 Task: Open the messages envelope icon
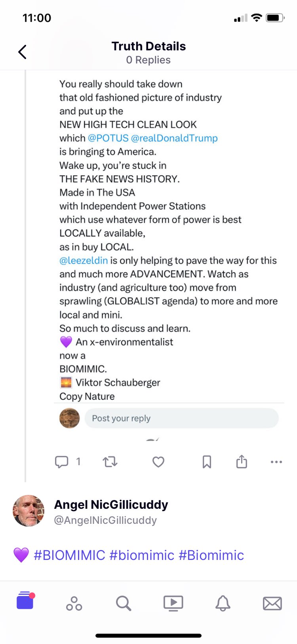[x=272, y=603]
